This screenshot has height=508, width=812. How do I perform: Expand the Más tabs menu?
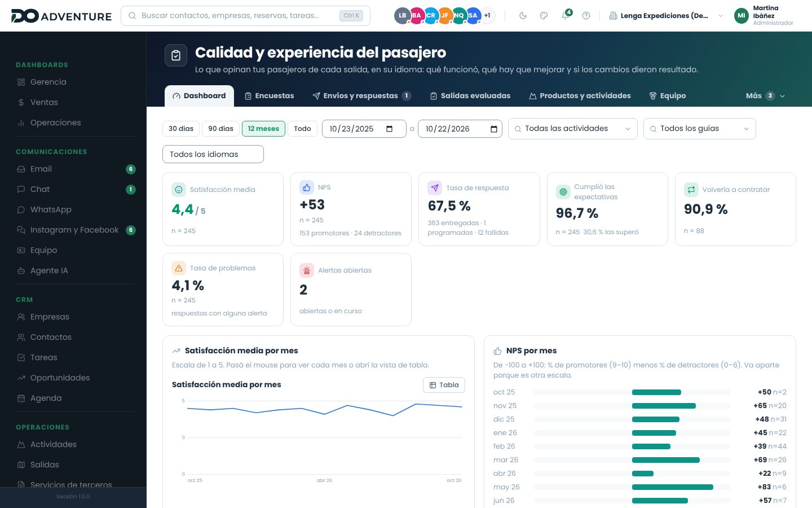click(x=765, y=96)
